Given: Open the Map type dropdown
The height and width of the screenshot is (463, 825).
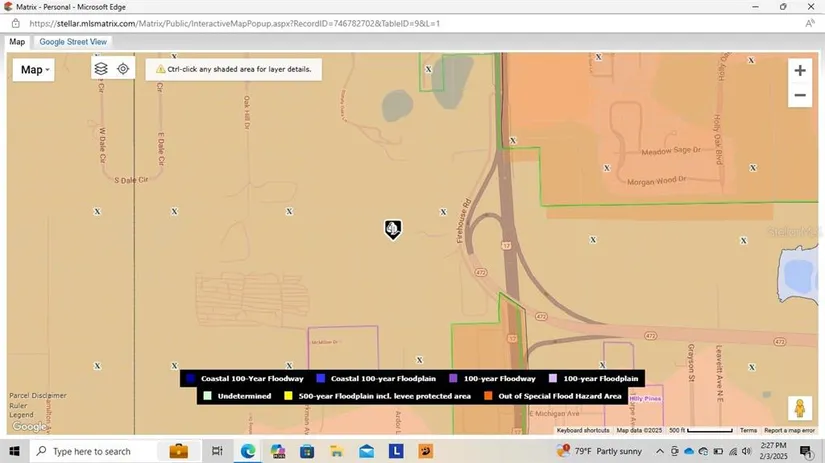Looking at the screenshot, I should click(x=32, y=69).
